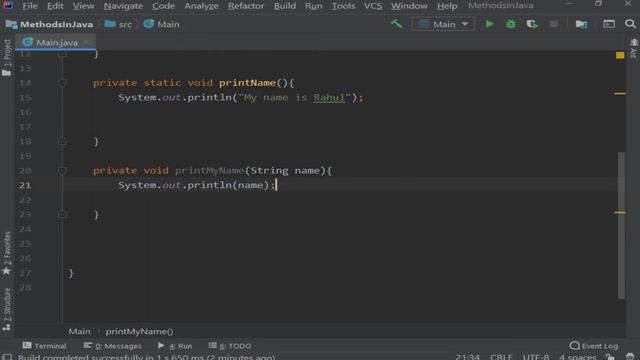Viewport: 640px width, 360px height.
Task: Click line number 21 in gutter
Action: coord(25,185)
